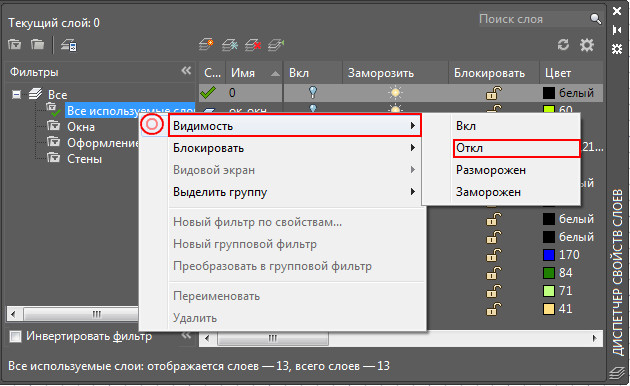Open the Видимость submenu
Image resolution: width=630 pixels, height=386 pixels.
tap(295, 126)
